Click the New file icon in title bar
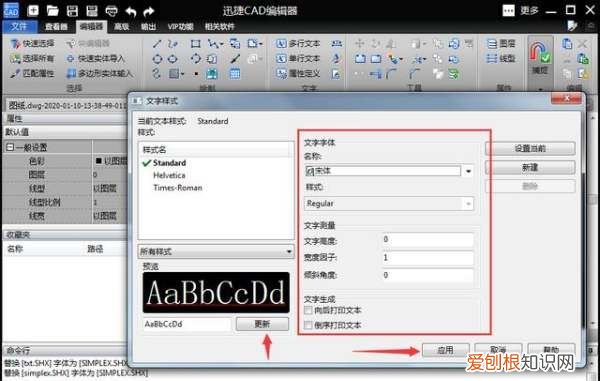 click(33, 11)
